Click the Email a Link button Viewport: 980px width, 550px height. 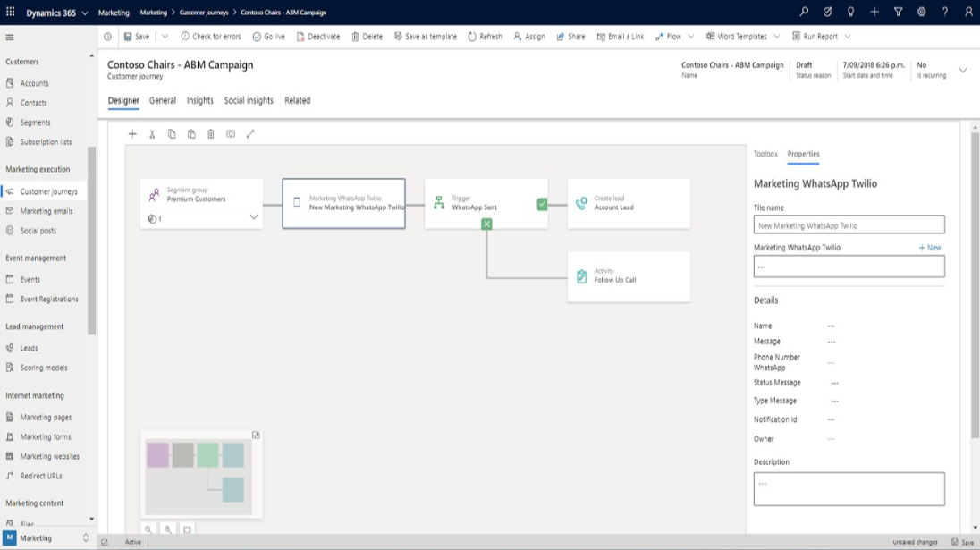[621, 37]
